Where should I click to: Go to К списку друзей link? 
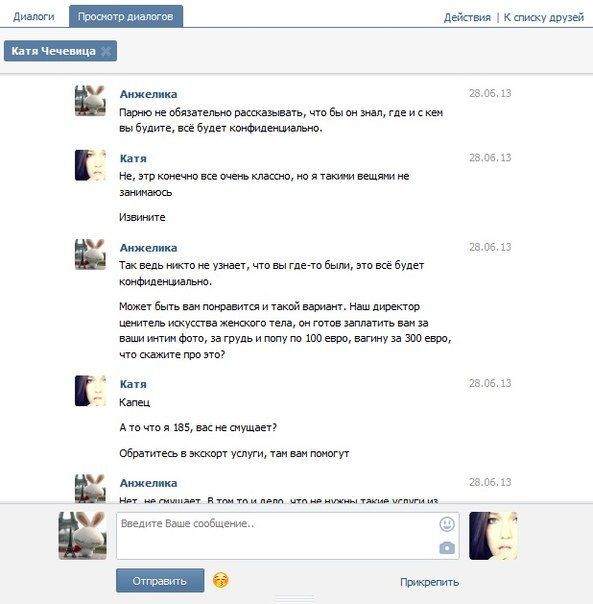pos(544,18)
